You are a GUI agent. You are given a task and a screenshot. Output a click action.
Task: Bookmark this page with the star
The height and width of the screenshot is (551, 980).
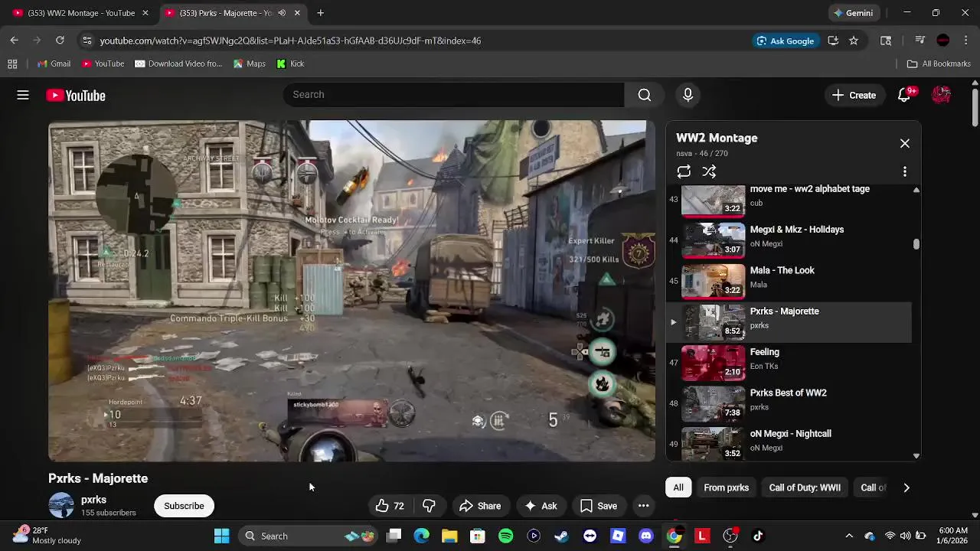[854, 41]
